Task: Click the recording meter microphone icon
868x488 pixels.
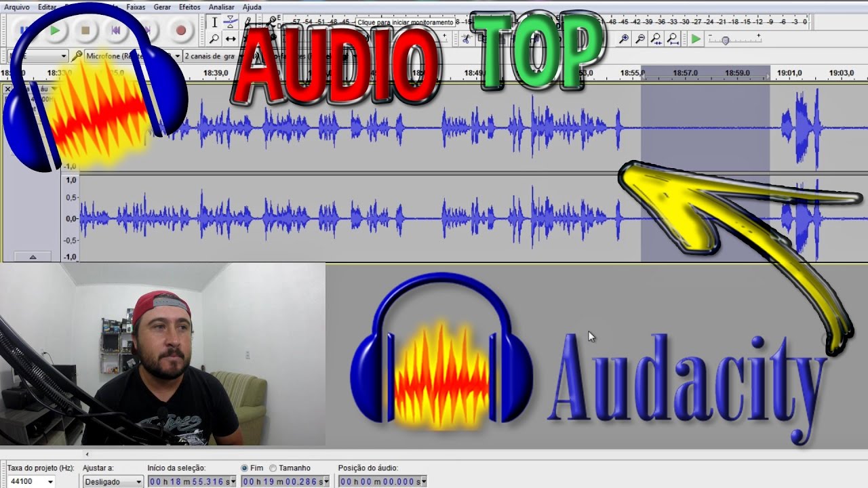Action: coord(273,22)
